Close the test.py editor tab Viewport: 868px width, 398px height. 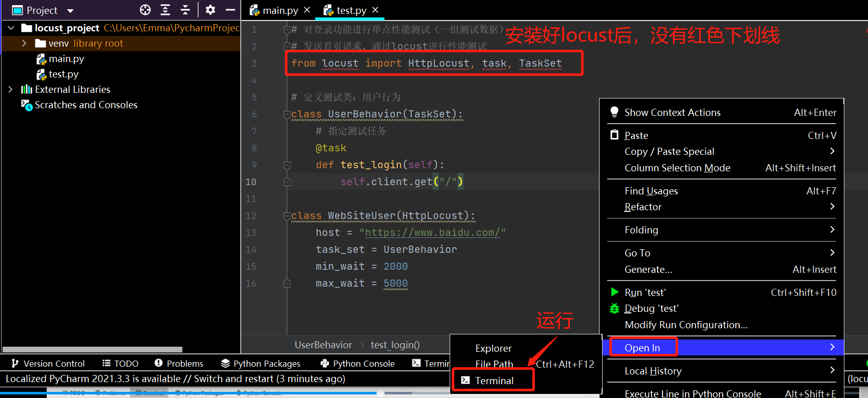tap(375, 10)
